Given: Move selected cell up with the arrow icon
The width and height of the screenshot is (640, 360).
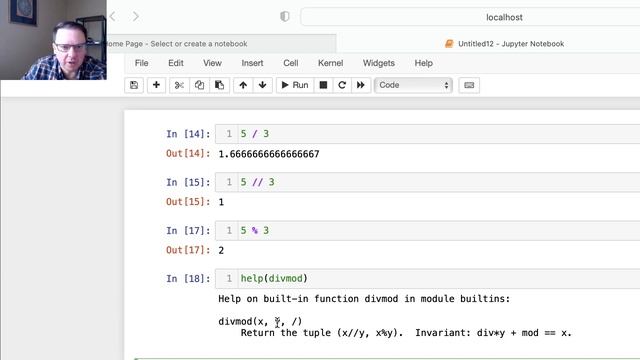Looking at the screenshot, I should point(243,85).
